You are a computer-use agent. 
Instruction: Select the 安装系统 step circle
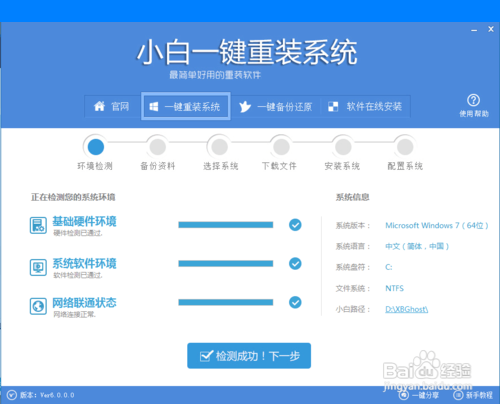pyautogui.click(x=343, y=147)
